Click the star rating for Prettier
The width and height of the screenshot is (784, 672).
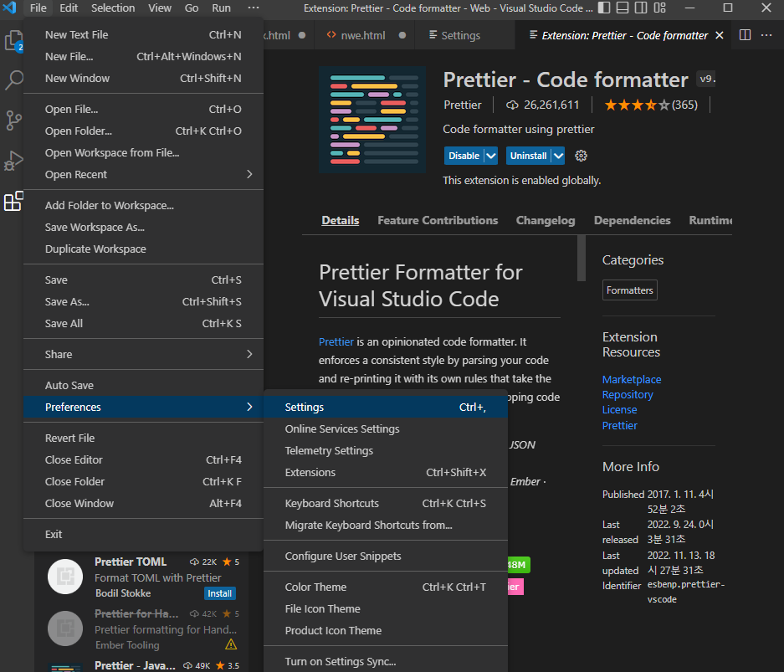(x=637, y=105)
